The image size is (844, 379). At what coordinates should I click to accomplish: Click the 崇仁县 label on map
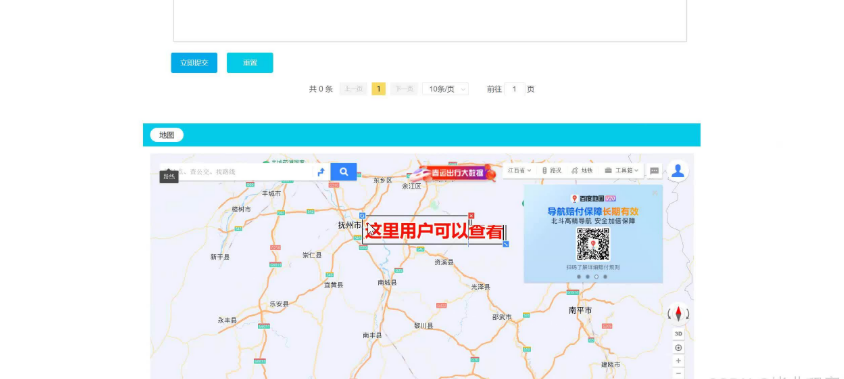tap(312, 255)
